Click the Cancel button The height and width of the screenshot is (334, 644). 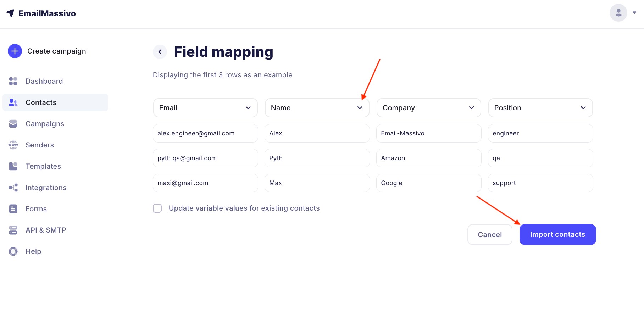(490, 234)
